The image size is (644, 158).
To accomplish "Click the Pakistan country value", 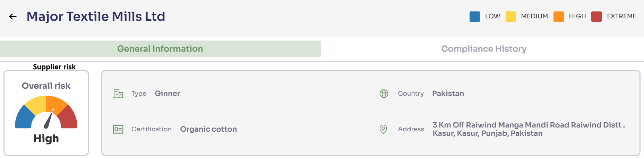I will (x=448, y=94).
